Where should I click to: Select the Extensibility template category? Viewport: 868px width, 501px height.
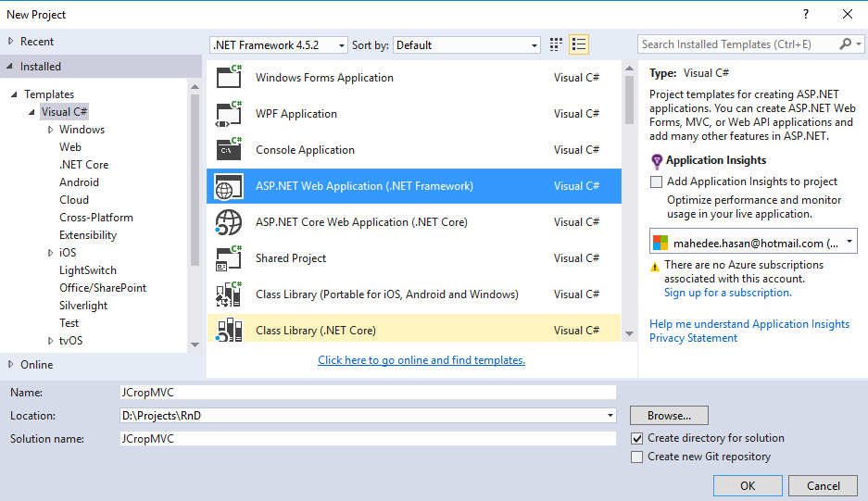88,235
